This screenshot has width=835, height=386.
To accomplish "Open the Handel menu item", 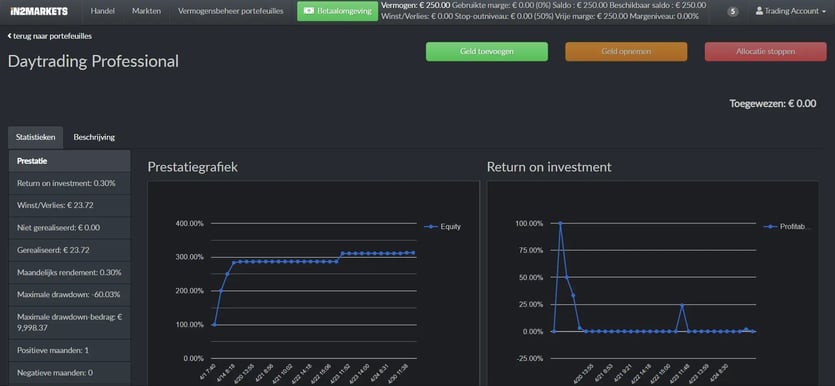I will click(x=102, y=11).
